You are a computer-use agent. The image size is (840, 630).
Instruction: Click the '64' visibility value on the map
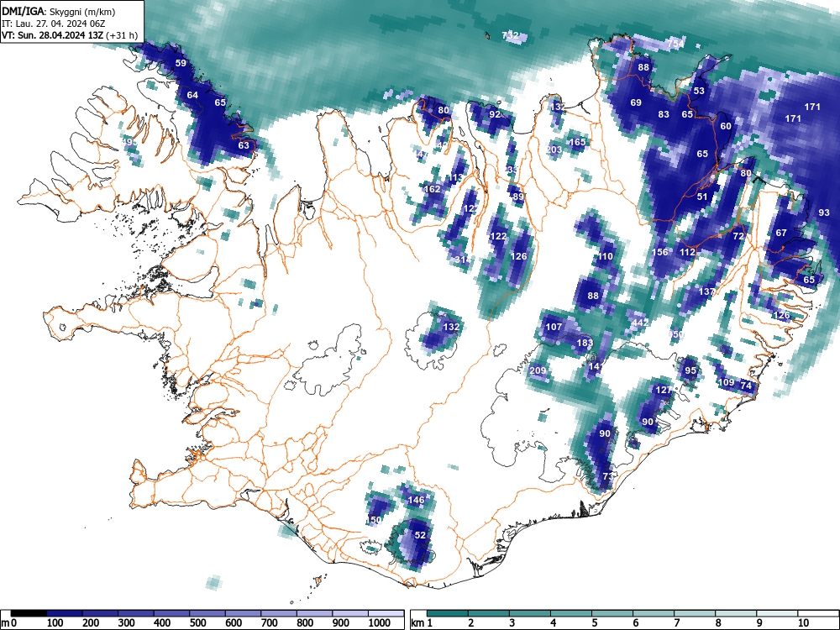[x=192, y=95]
